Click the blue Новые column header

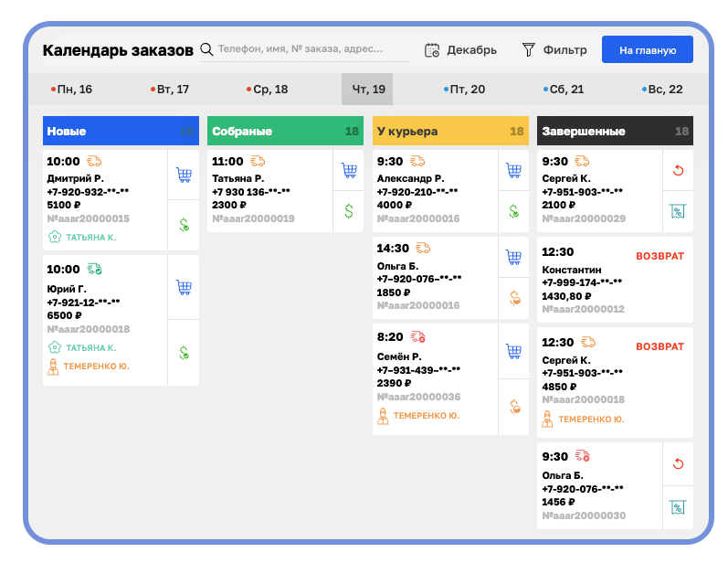pyautogui.click(x=121, y=131)
